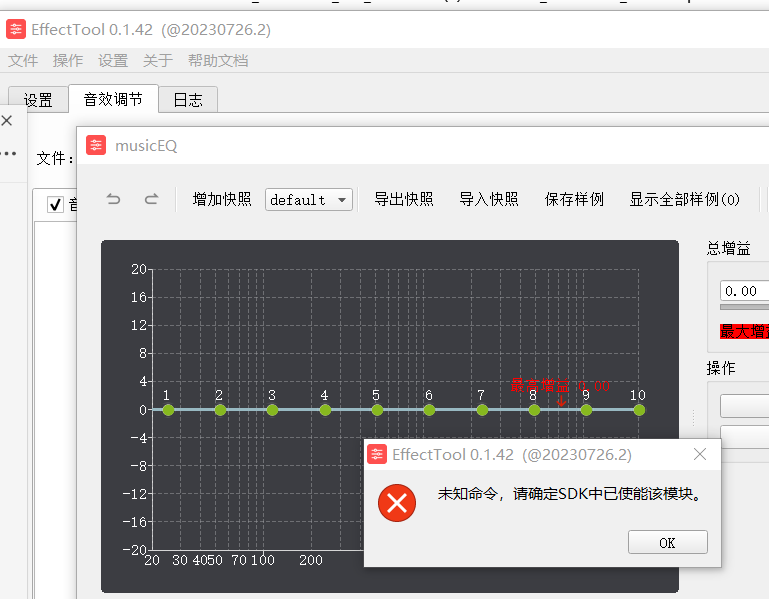Click OK in the error dialog
This screenshot has height=599, width=769.
point(667,542)
